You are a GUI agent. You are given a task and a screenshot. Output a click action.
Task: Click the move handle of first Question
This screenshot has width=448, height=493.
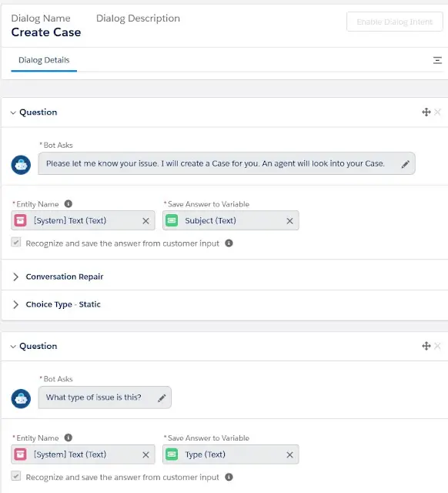click(x=426, y=112)
